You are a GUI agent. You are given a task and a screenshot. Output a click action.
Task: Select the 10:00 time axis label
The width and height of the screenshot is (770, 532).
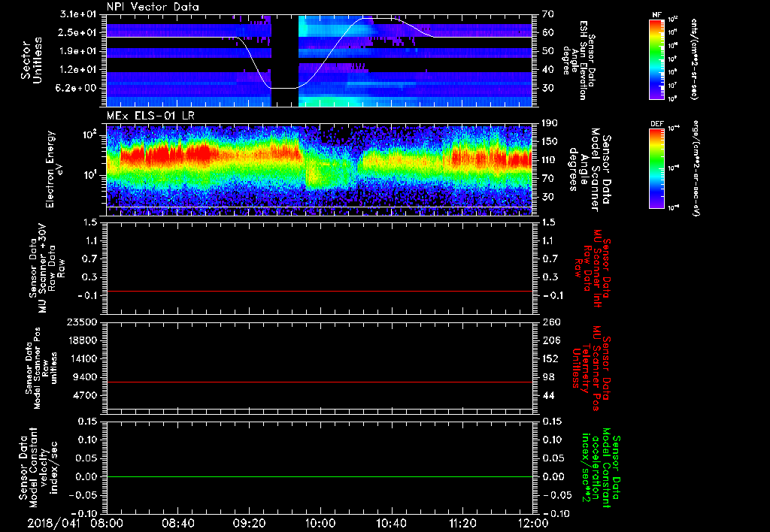point(320,522)
